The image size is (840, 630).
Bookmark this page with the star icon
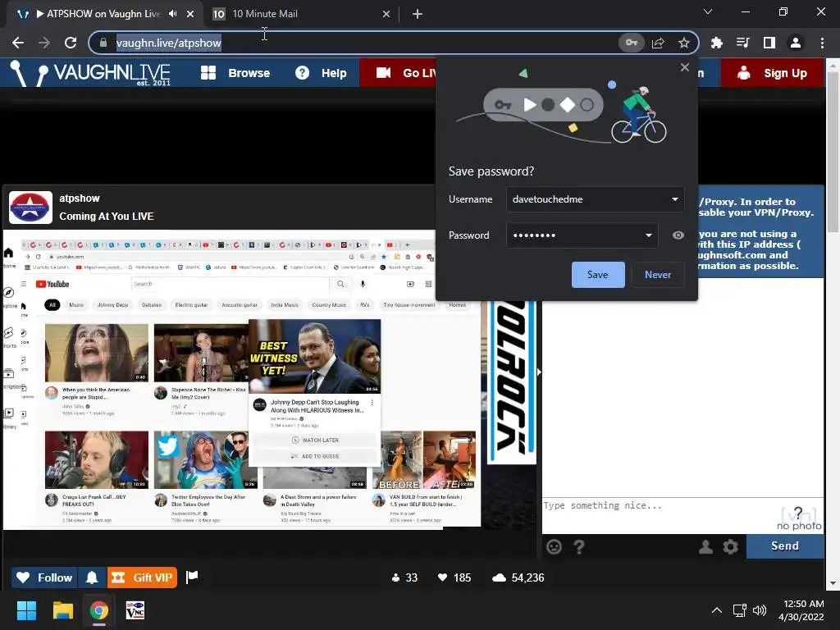[x=683, y=43]
